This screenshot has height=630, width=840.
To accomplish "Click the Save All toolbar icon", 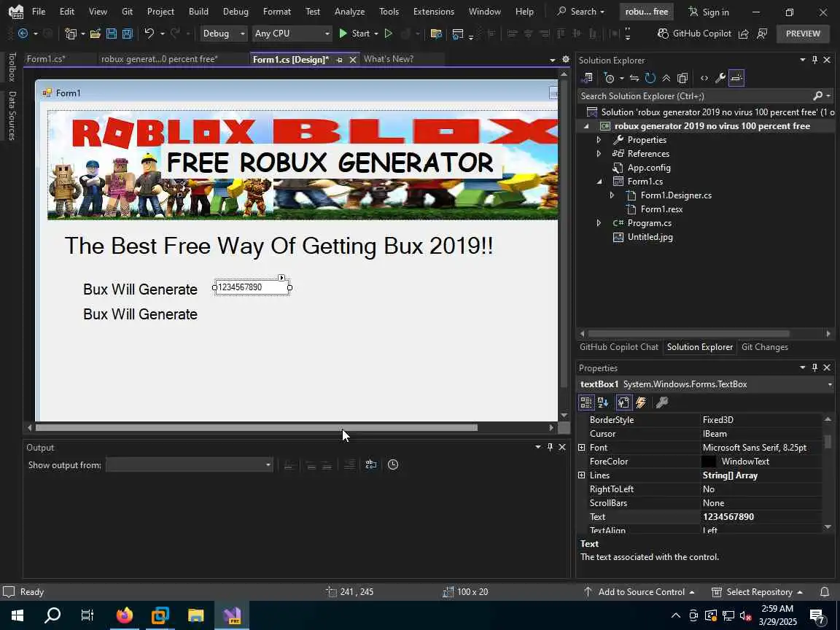I will click(x=128, y=34).
